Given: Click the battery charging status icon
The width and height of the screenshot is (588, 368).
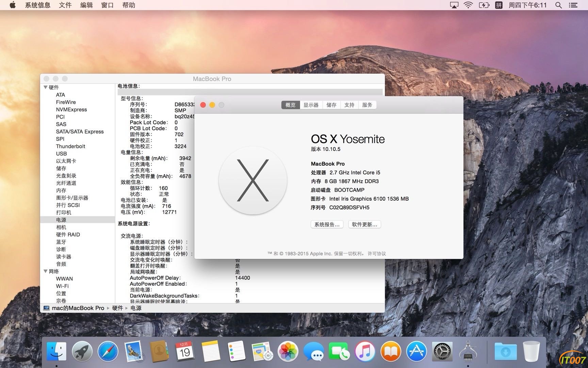Looking at the screenshot, I should pos(484,5).
